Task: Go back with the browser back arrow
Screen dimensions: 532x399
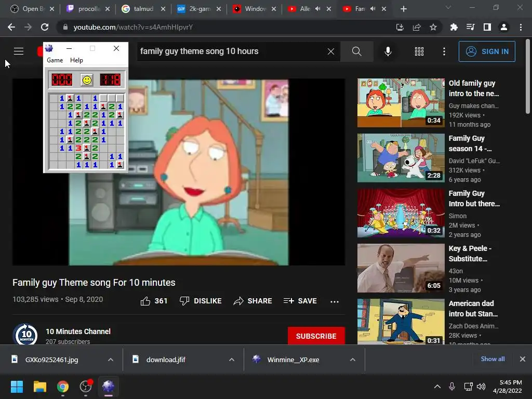Action: coord(11,27)
